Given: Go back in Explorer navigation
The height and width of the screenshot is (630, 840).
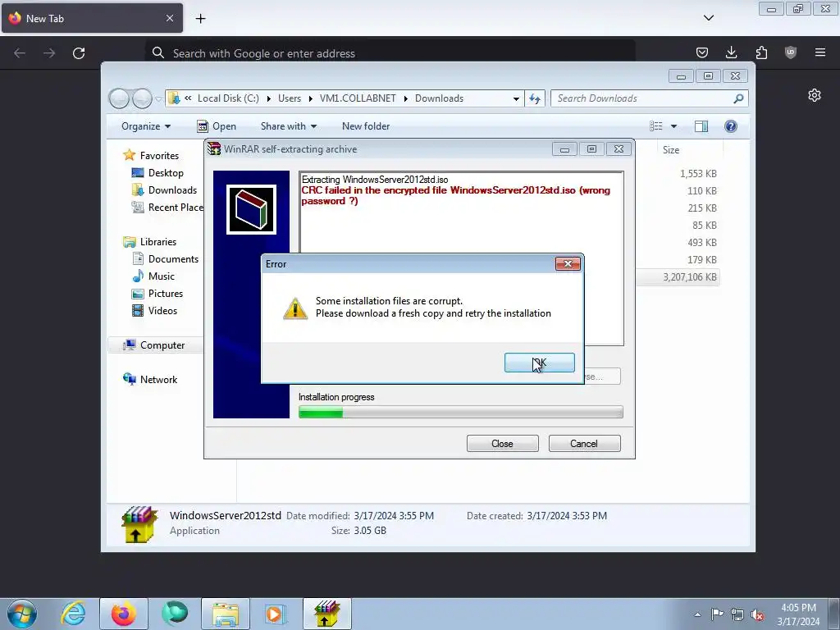Looking at the screenshot, I should coord(119,98).
